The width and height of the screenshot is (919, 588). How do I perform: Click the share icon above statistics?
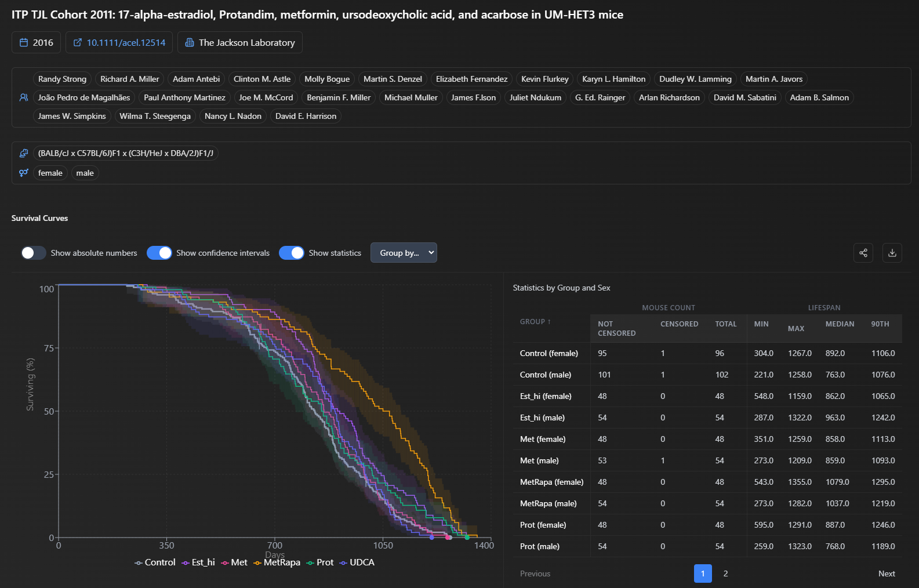[863, 253]
